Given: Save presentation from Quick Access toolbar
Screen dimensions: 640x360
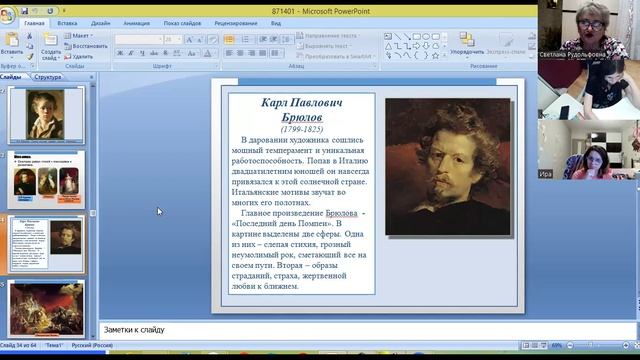Looking at the screenshot, I should pyautogui.click(x=24, y=11).
